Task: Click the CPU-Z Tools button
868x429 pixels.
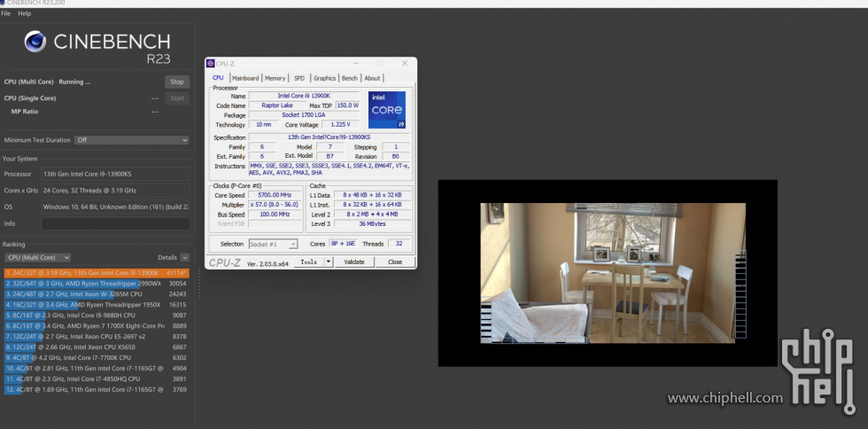Action: click(x=309, y=261)
